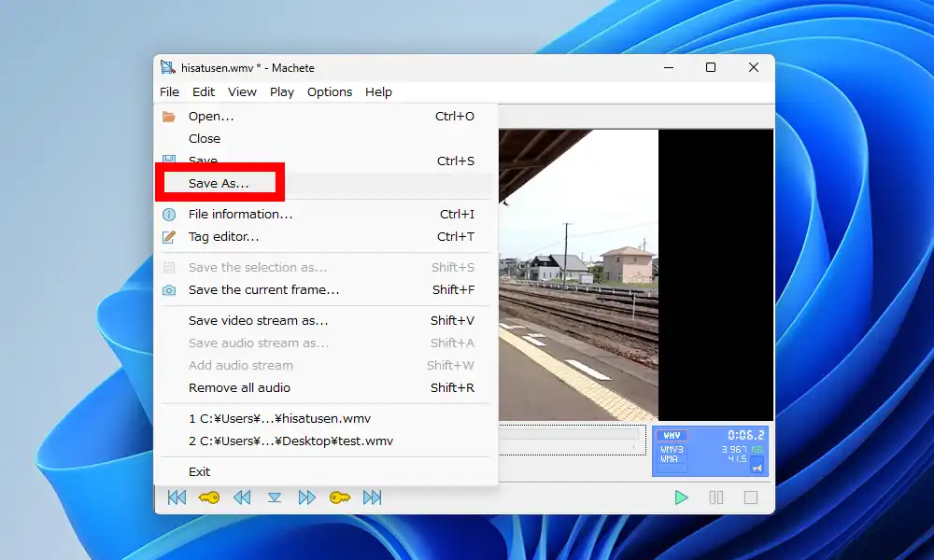Viewport: 934px width, 560px height.
Task: Click the next key frame key icon
Action: click(x=340, y=497)
